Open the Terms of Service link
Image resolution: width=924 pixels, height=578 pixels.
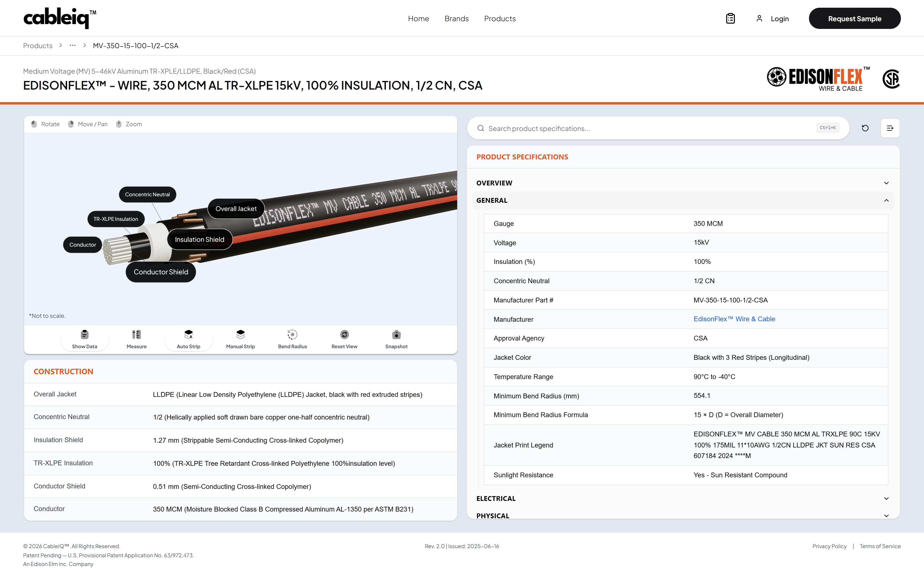880,546
